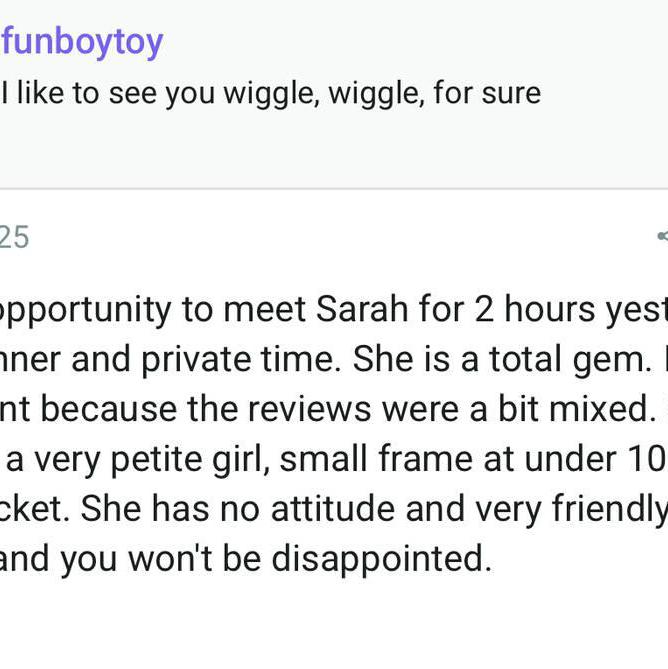Open the funboytoy user profile
The height and width of the screenshot is (669, 668).
[82, 43]
